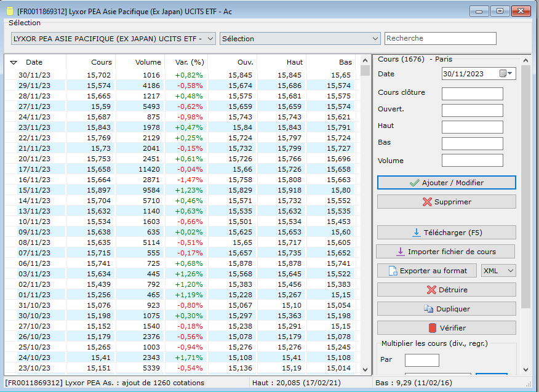Image resolution: width=539 pixels, height=392 pixels.
Task: Click the Ajouter / Modifier button
Action: pyautogui.click(x=447, y=183)
